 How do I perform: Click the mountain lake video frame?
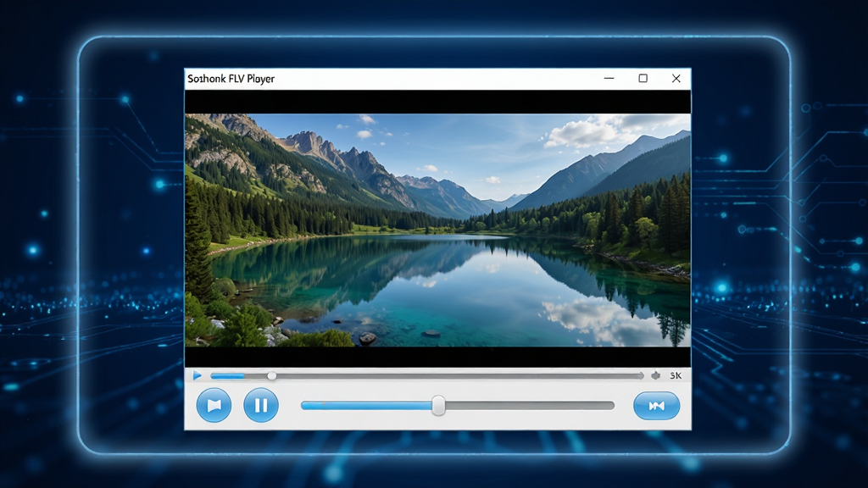pyautogui.click(x=438, y=230)
